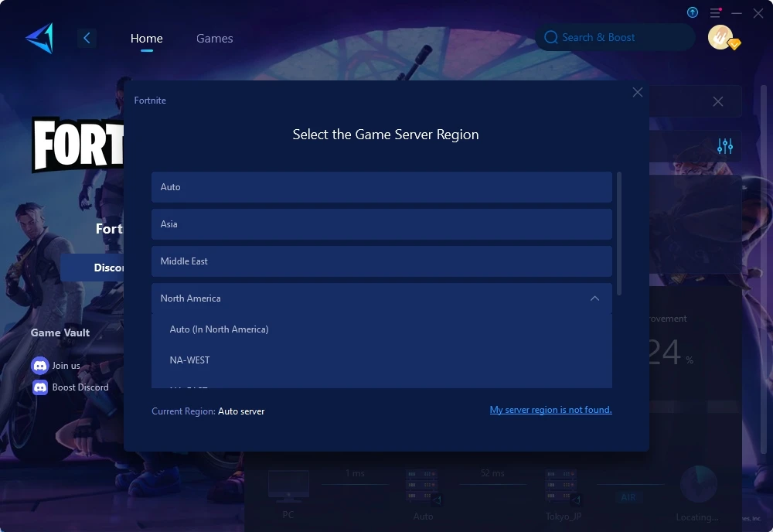Click the Boost Discord icon
This screenshot has height=532, width=773.
tap(40, 387)
